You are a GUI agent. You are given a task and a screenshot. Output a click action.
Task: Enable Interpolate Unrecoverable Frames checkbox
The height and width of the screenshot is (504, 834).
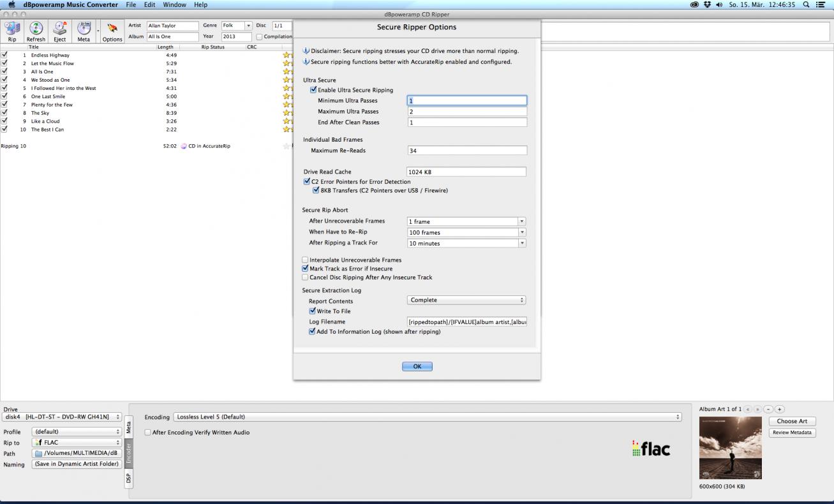[x=305, y=260]
